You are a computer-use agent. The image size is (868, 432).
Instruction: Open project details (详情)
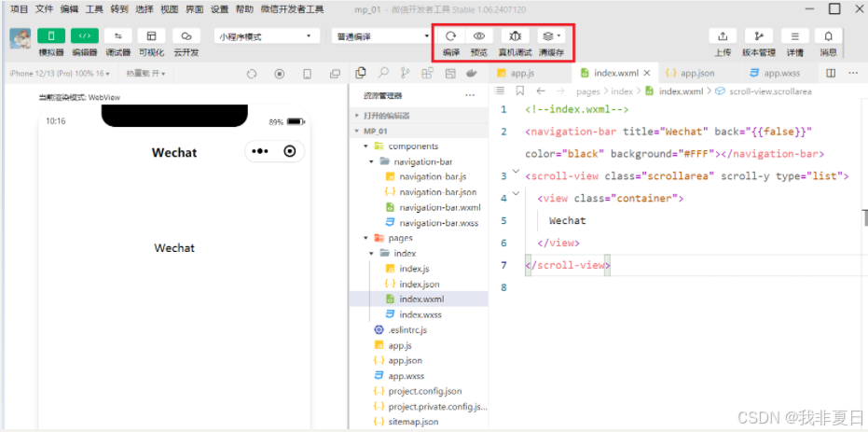[795, 36]
